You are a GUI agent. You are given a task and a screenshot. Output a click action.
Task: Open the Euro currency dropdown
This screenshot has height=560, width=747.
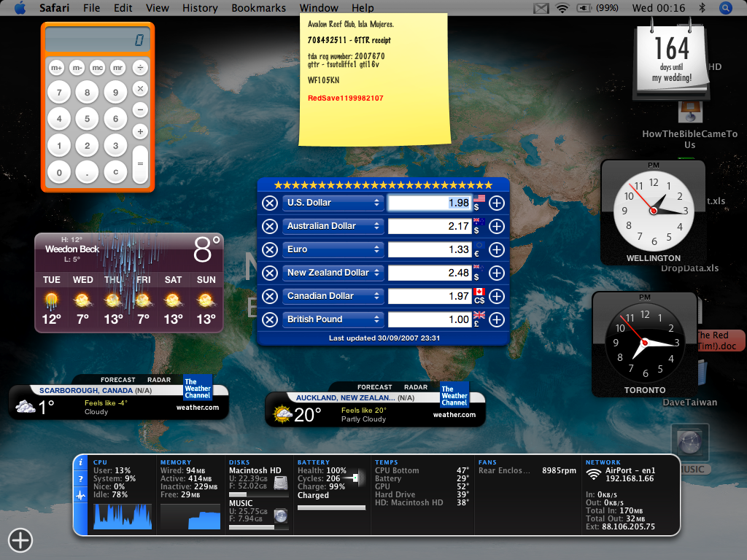point(333,249)
